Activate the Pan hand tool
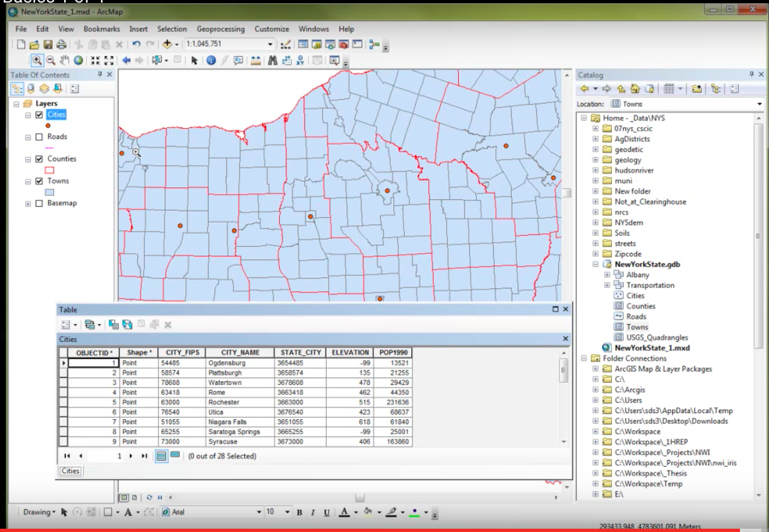 point(65,60)
